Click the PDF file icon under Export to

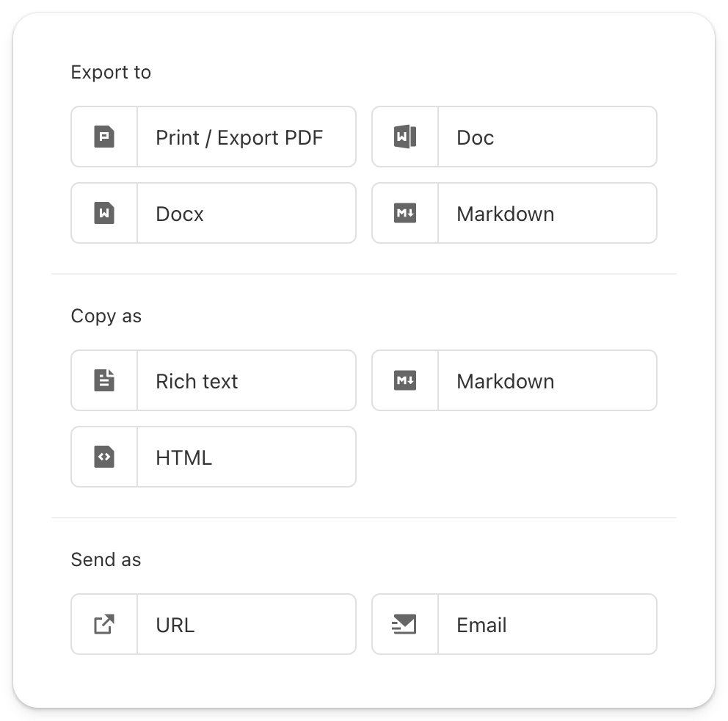point(104,137)
